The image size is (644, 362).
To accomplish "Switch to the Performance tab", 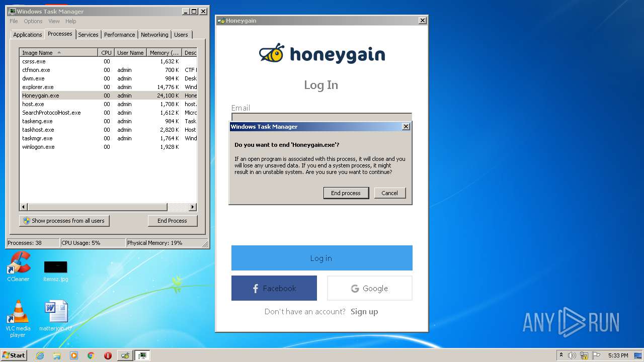I will (x=119, y=35).
